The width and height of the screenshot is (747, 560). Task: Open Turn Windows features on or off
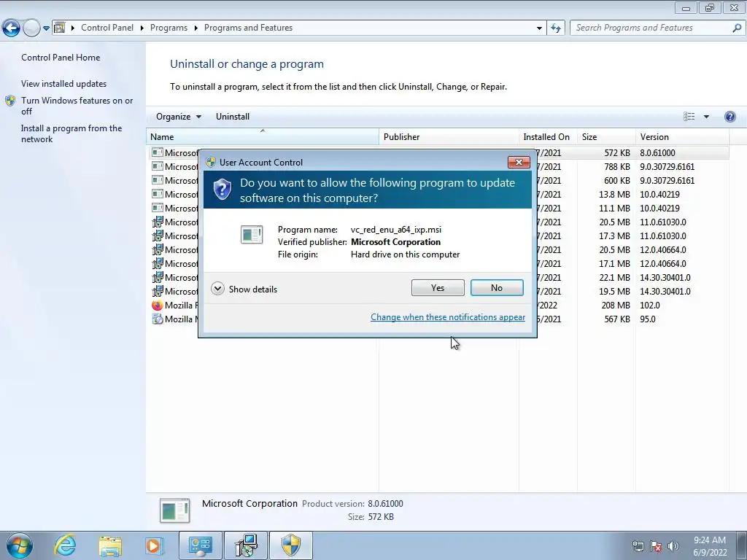tap(77, 106)
